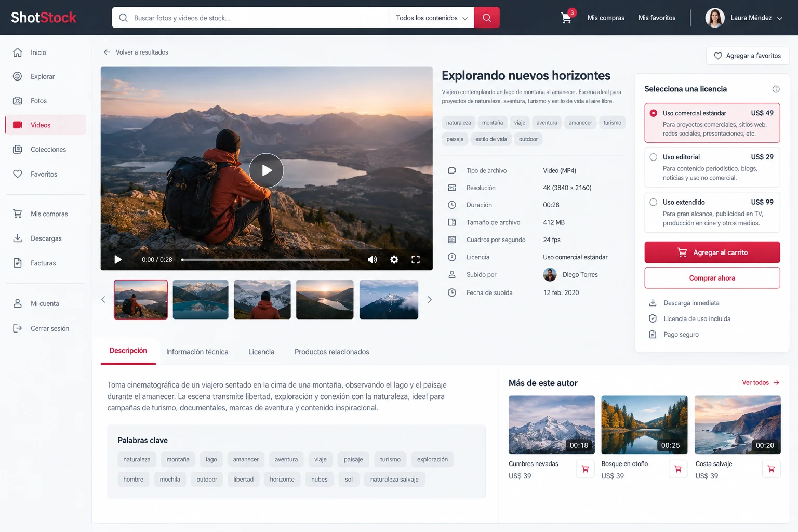Viewport: 798px width, 532px height.
Task: Open Facturas in the sidebar
Action: [46, 263]
